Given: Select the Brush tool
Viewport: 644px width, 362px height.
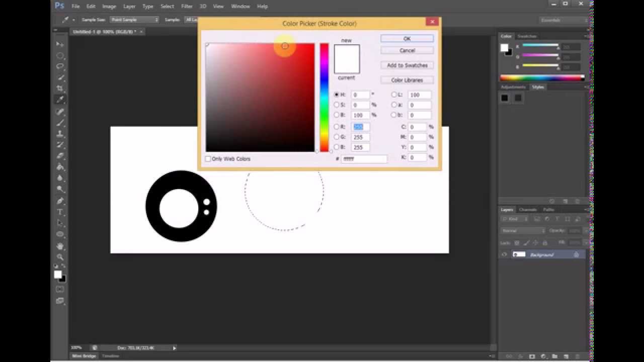Looking at the screenshot, I should (60, 123).
